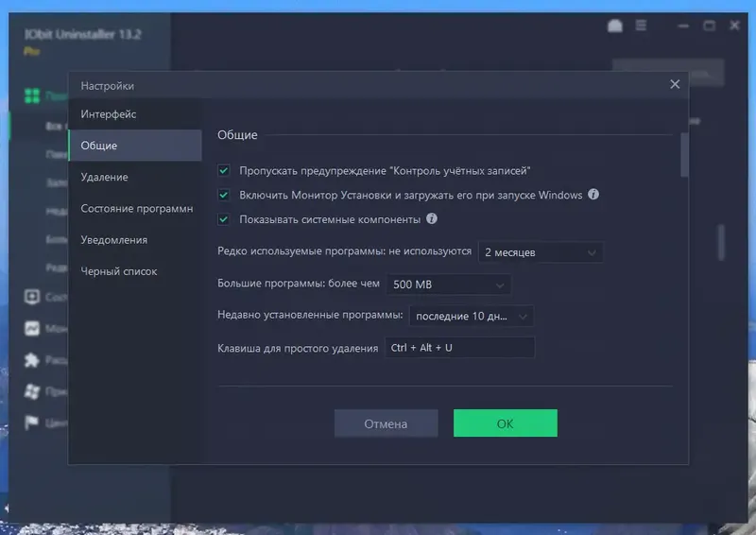756x535 pixels.
Task: Maximize the IObit Uninstaller window
Action: [709, 26]
